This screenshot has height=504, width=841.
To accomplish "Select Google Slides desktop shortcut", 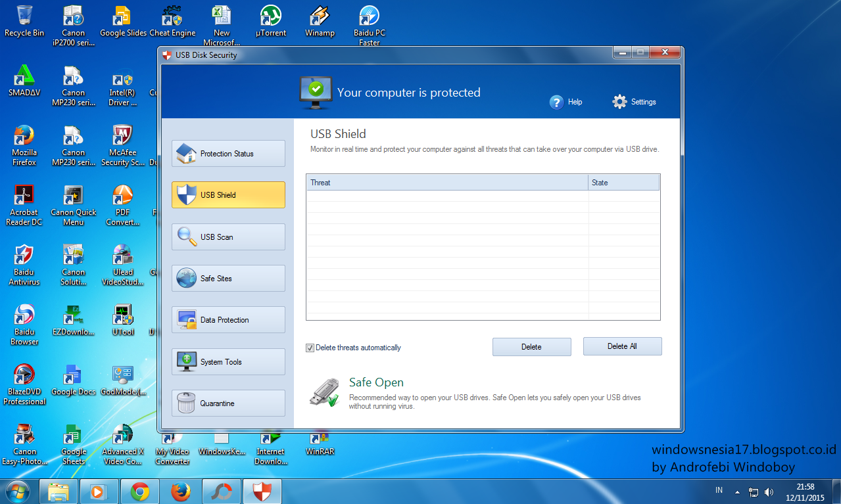I will (123, 21).
